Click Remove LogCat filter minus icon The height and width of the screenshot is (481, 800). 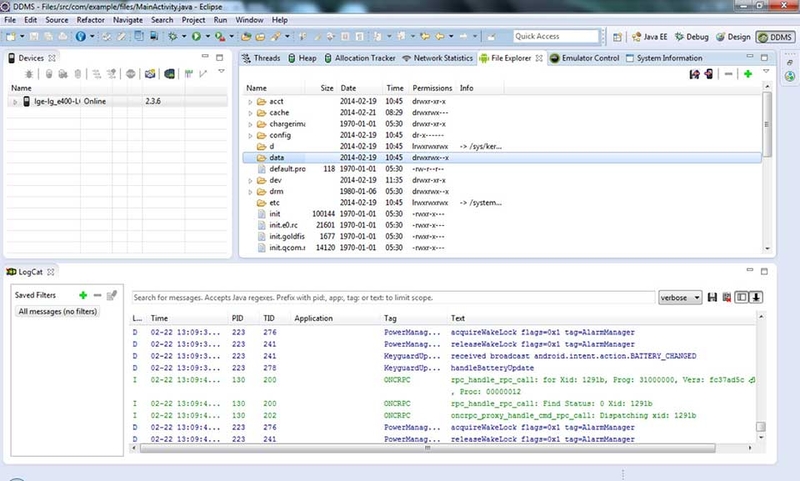pos(97,295)
